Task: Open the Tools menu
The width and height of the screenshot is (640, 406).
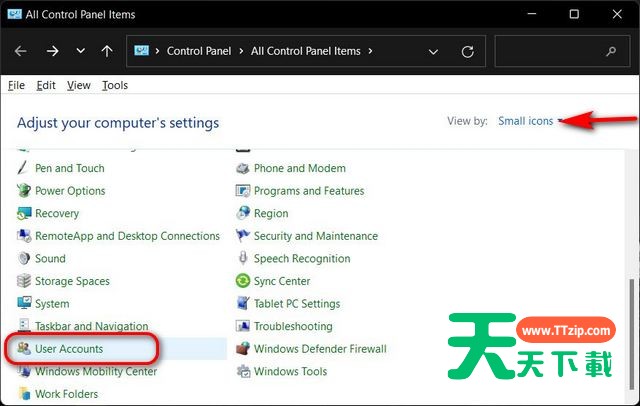Action: [115, 85]
